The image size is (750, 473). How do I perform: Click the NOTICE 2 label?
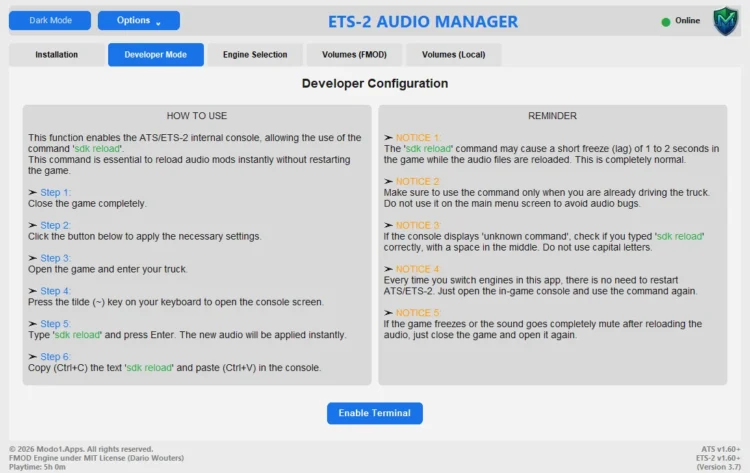(x=418, y=181)
